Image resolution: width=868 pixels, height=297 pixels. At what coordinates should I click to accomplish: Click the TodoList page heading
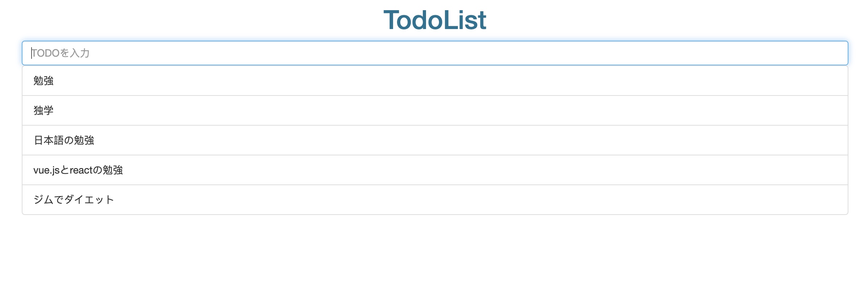coord(434,20)
